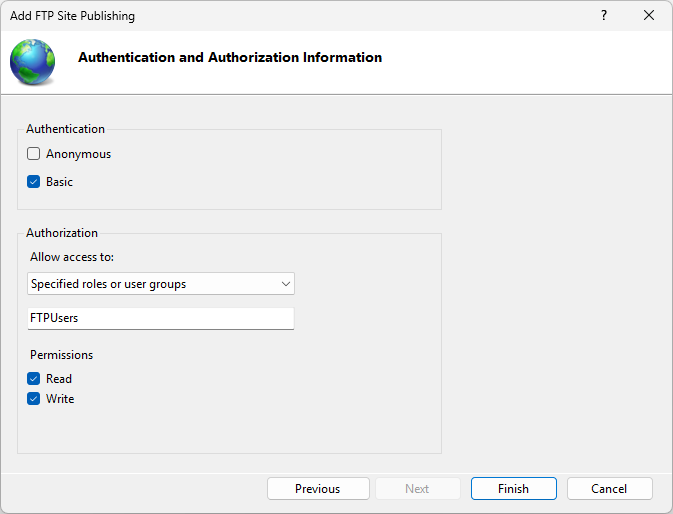Click the Authentication group label

tap(65, 129)
